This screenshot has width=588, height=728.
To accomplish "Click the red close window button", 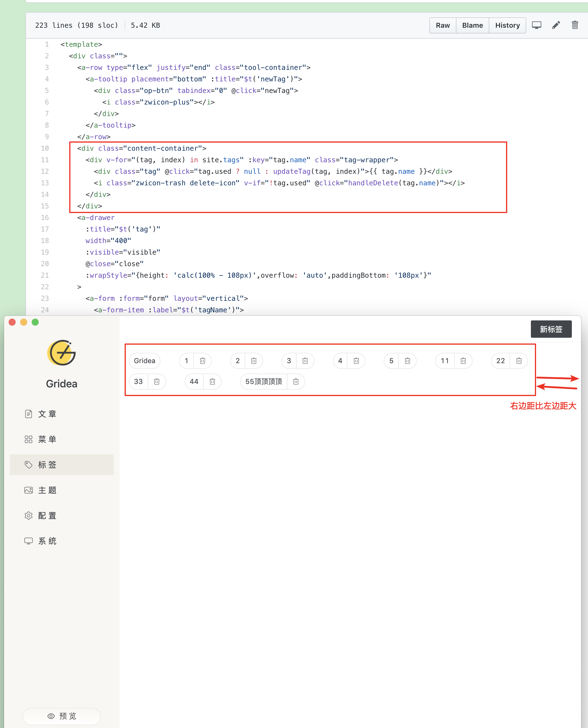I will [12, 322].
